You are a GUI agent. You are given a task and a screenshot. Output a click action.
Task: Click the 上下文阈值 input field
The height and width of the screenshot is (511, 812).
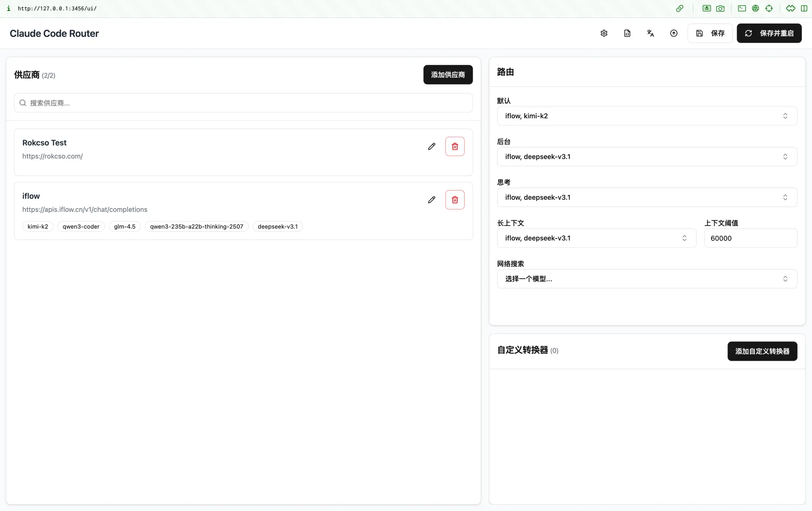[750, 238]
